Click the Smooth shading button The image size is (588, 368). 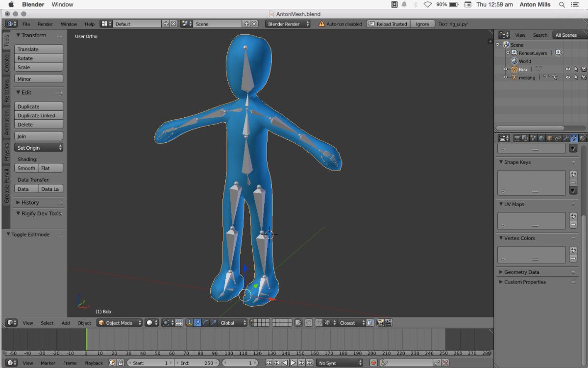click(26, 168)
